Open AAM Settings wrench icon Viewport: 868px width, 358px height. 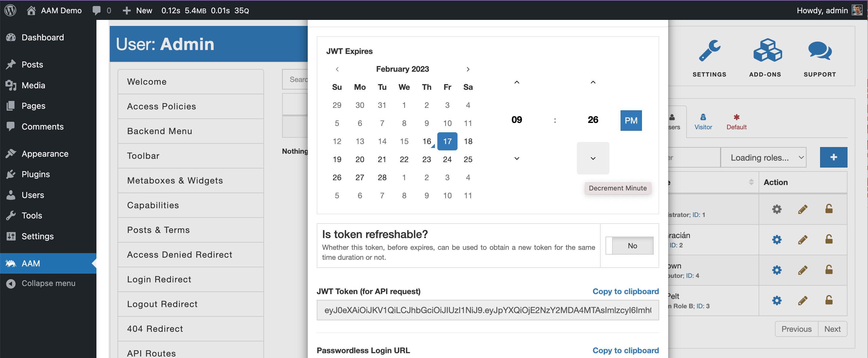[709, 51]
